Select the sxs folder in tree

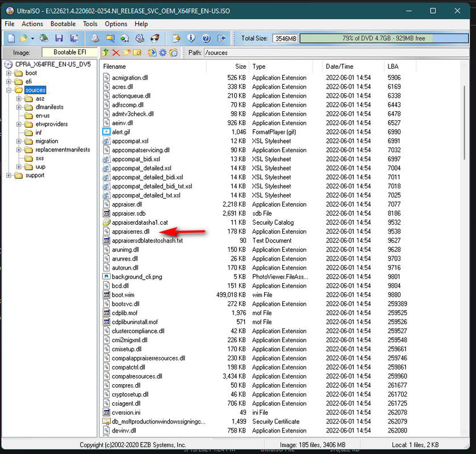[x=40, y=158]
